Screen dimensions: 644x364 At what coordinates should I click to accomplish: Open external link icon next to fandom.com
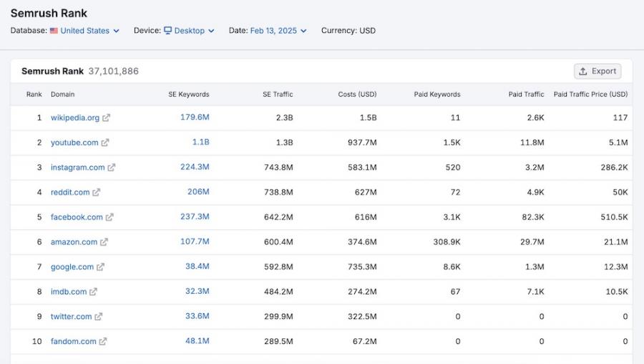pyautogui.click(x=102, y=341)
